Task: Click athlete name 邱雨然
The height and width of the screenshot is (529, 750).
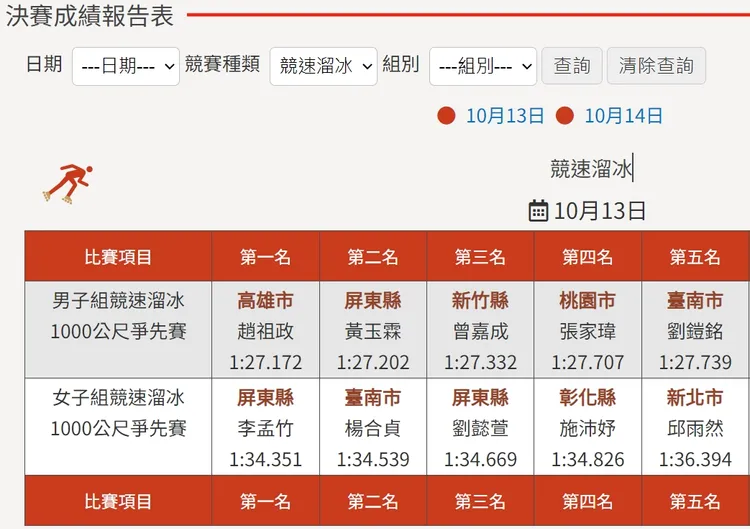Action: click(x=695, y=429)
